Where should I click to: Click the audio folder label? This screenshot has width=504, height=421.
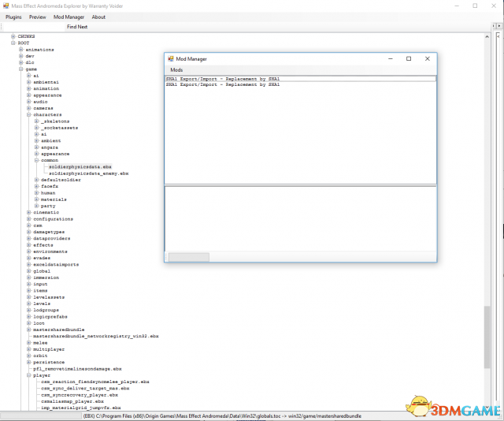coord(40,102)
